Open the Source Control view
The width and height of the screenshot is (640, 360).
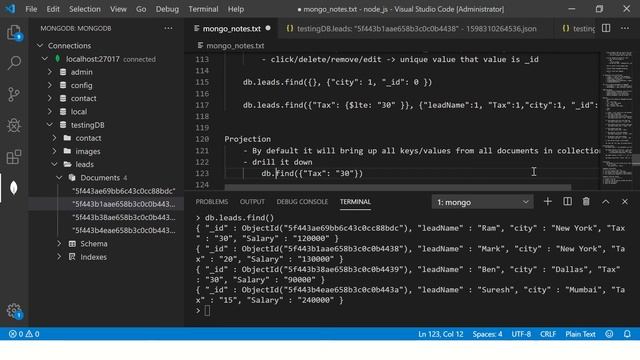14,94
